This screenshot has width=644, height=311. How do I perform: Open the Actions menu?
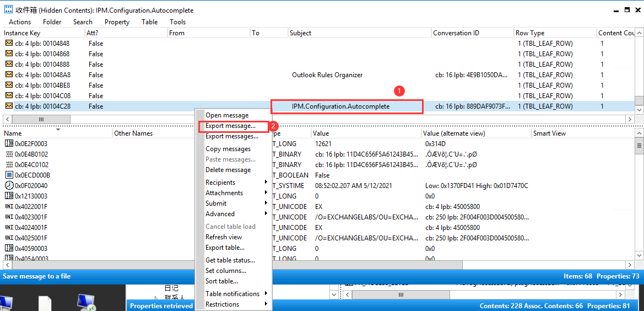20,22
